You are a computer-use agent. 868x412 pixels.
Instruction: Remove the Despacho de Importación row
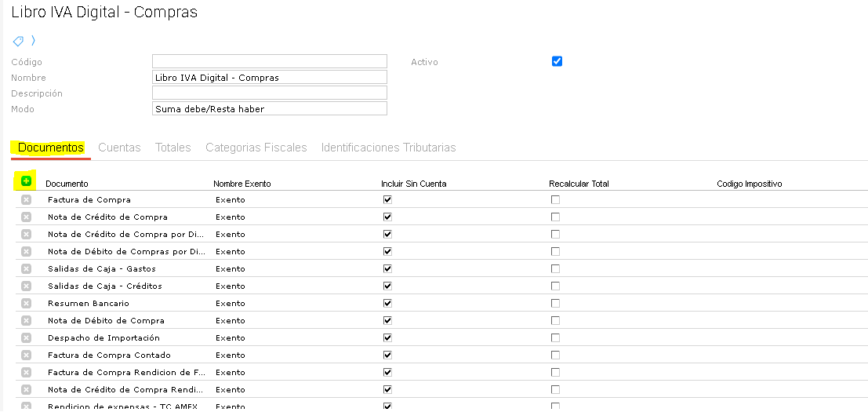pyautogui.click(x=26, y=338)
